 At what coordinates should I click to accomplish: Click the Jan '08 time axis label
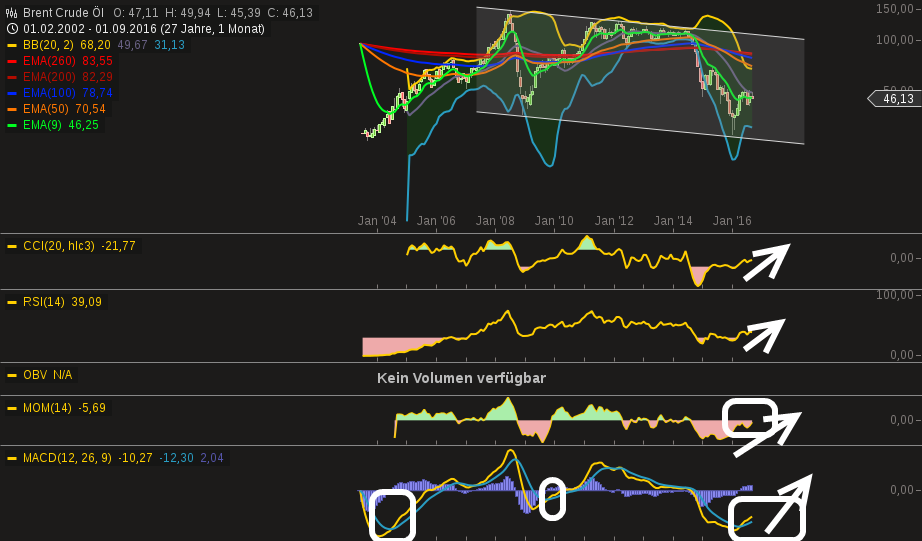[495, 221]
